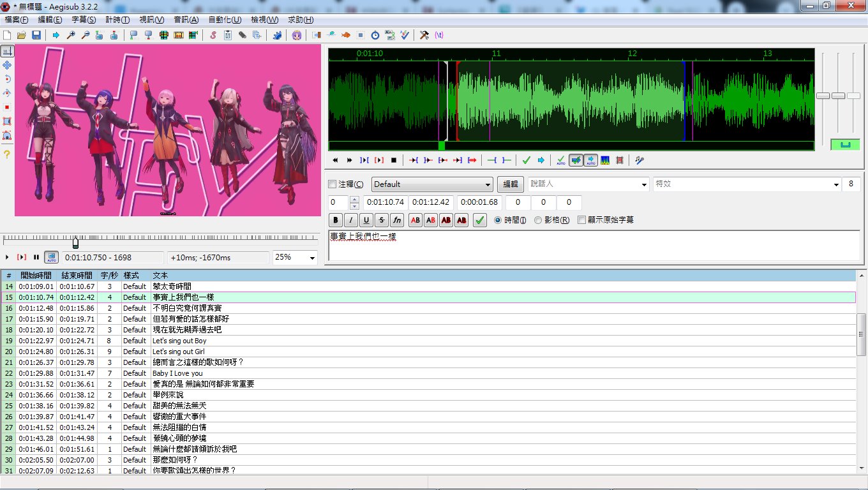
Task: Set primary color with first AB swatch
Action: 415,220
